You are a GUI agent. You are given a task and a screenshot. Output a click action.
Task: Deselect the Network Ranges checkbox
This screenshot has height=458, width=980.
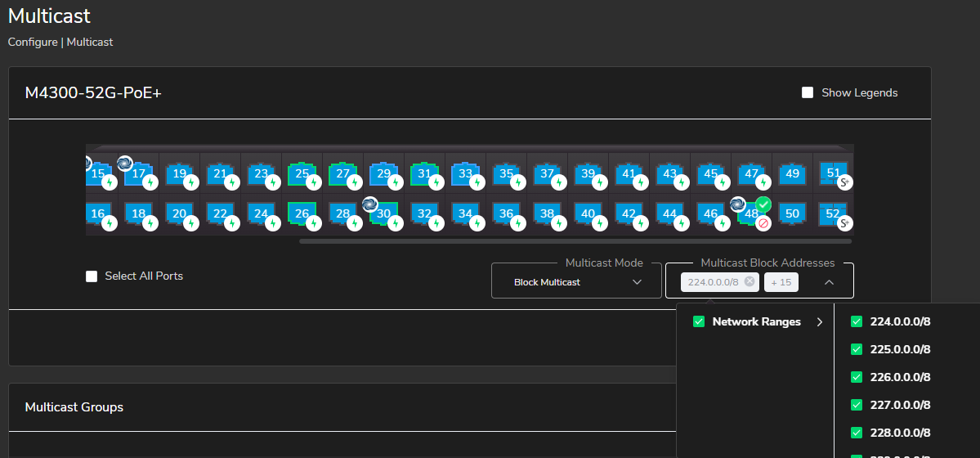click(x=699, y=322)
